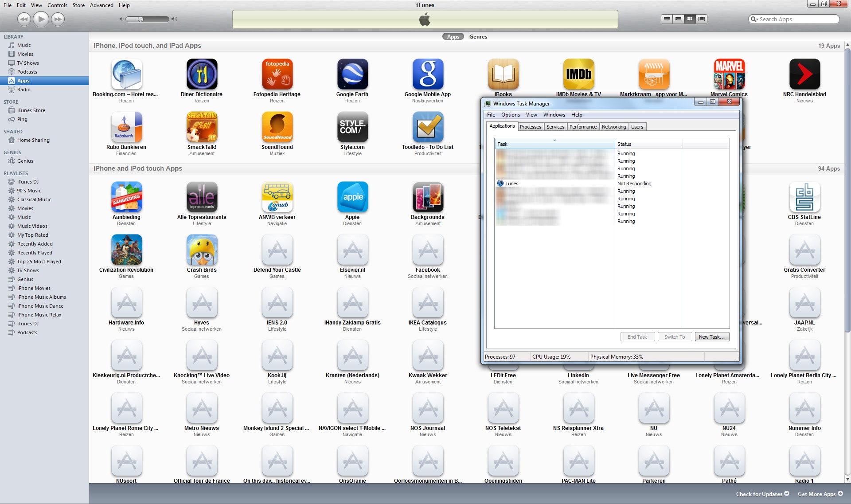
Task: Switch to the Performance tab
Action: coord(583,127)
